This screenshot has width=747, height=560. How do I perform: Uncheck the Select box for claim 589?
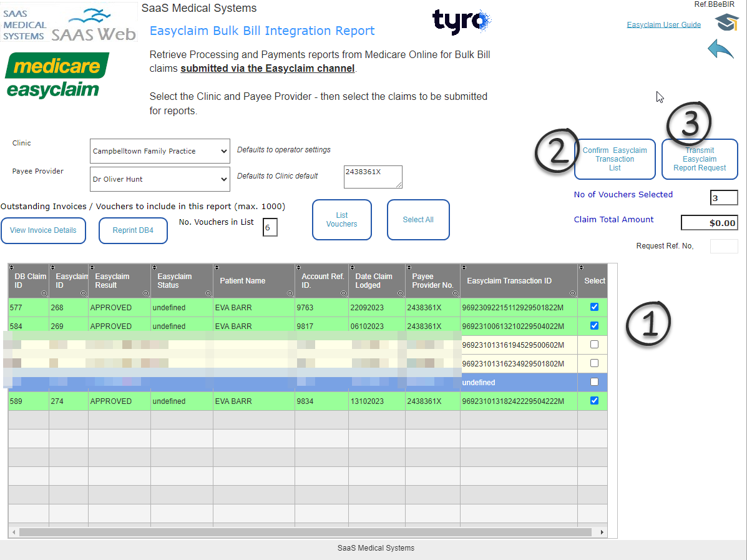coord(594,400)
